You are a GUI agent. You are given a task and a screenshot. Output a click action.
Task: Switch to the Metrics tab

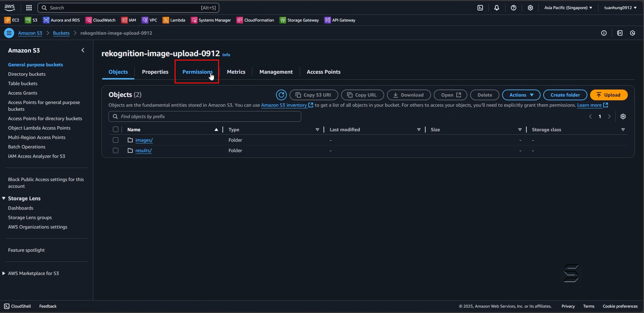pos(236,72)
